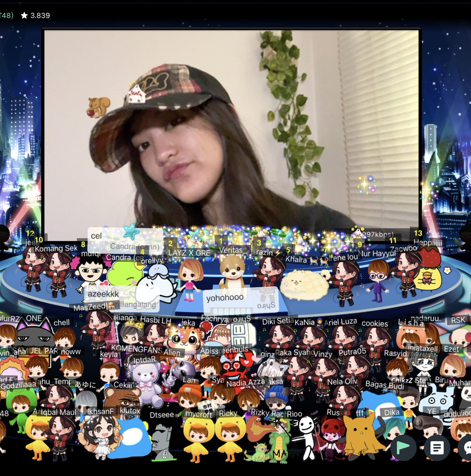Open the chat speech-bubble icon
The width and height of the screenshot is (471, 476).
[x=466, y=448]
